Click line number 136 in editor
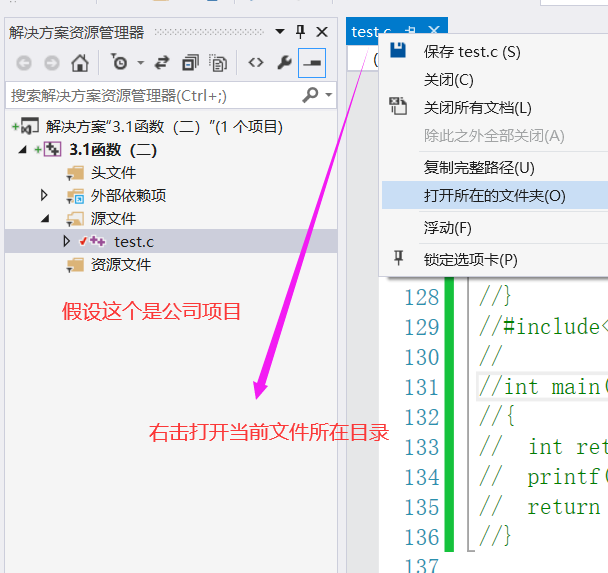This screenshot has width=608, height=573. click(x=422, y=537)
